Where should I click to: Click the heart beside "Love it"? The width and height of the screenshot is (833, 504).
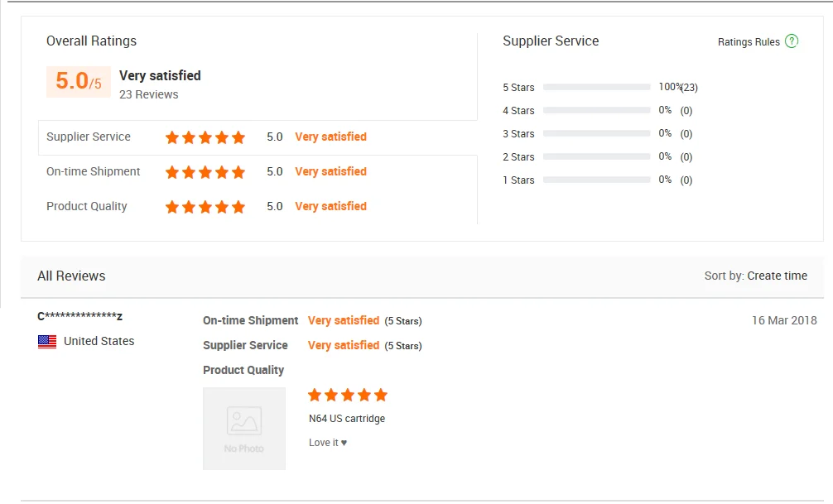342,442
